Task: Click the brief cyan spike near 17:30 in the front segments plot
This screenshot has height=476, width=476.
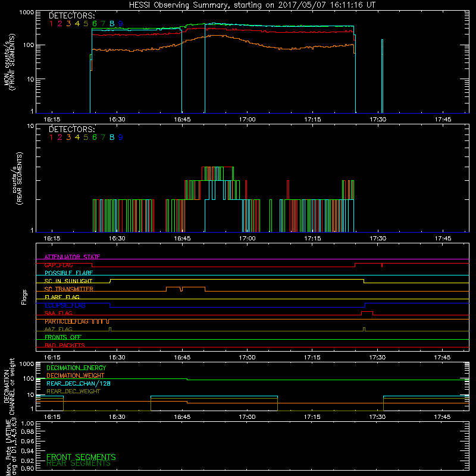Action: [x=382, y=76]
